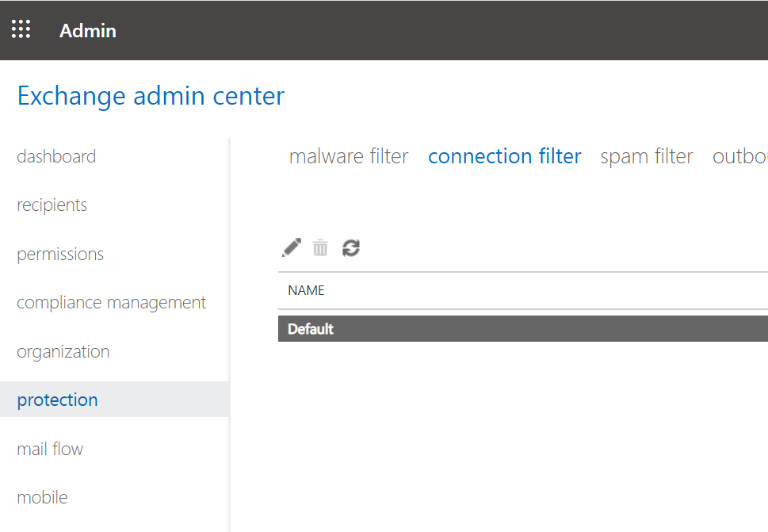Viewport: 768px width, 532px height.
Task: Click the pencil edit icon
Action: (292, 247)
